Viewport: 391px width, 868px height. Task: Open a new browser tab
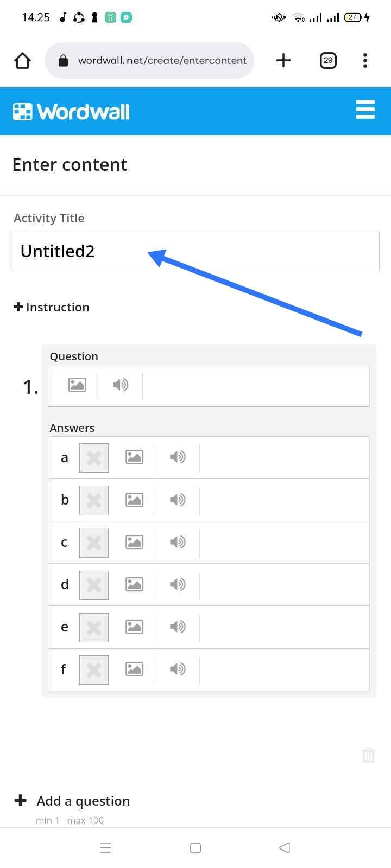[283, 60]
